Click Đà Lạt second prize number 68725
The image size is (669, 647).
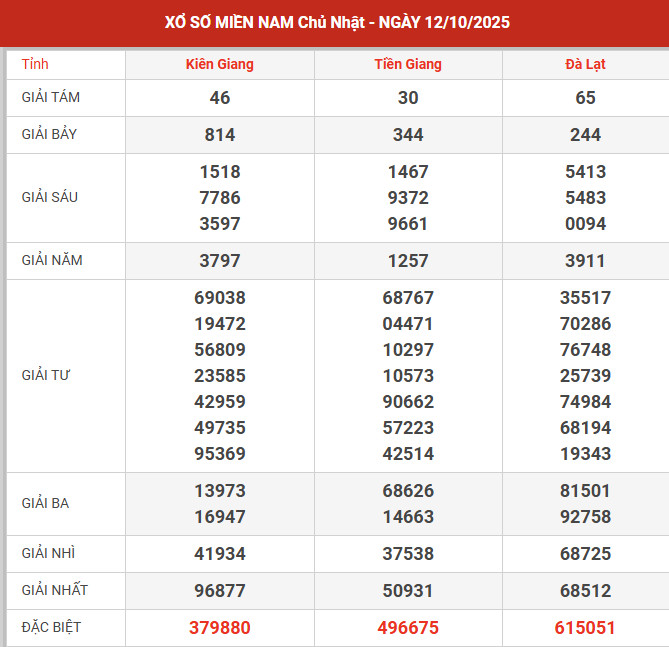coord(585,553)
